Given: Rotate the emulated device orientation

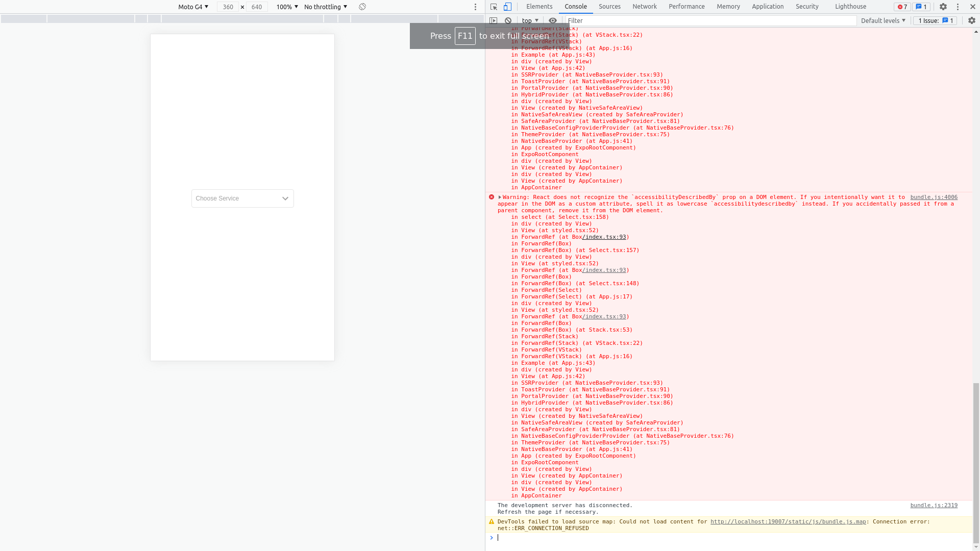Looking at the screenshot, I should tap(362, 7).
